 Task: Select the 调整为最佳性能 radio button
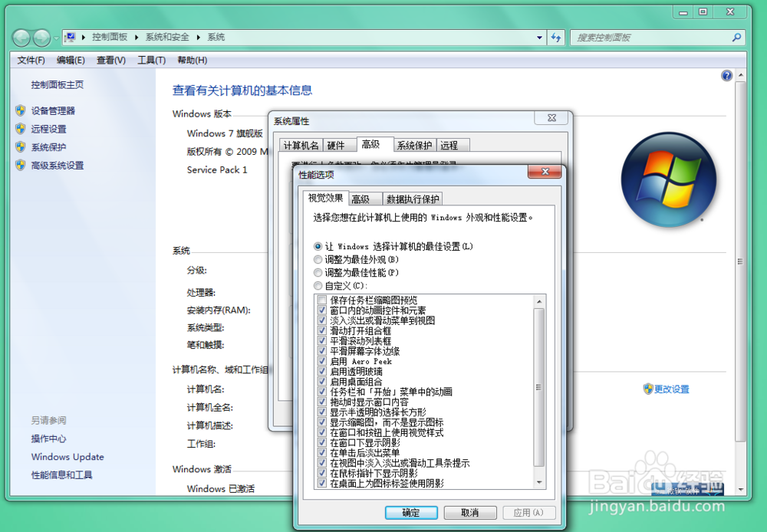318,272
